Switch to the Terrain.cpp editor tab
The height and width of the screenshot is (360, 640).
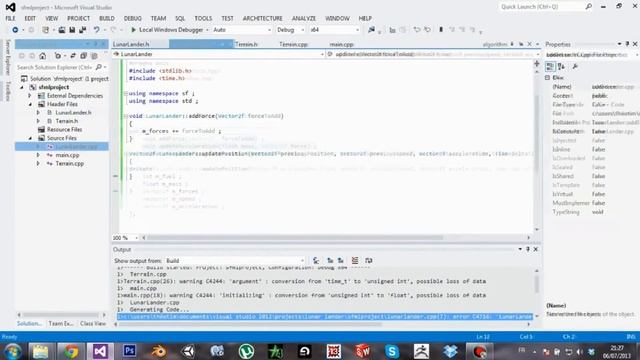pyautogui.click(x=293, y=44)
